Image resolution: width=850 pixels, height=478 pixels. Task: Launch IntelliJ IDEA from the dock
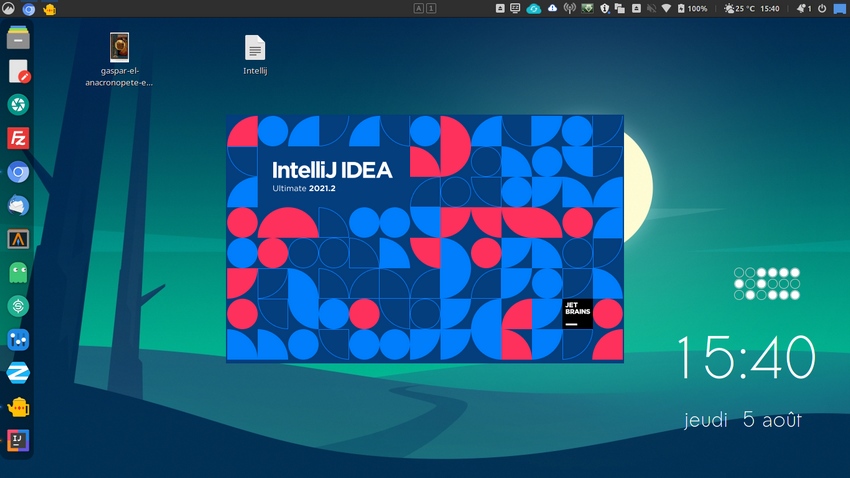[18, 440]
